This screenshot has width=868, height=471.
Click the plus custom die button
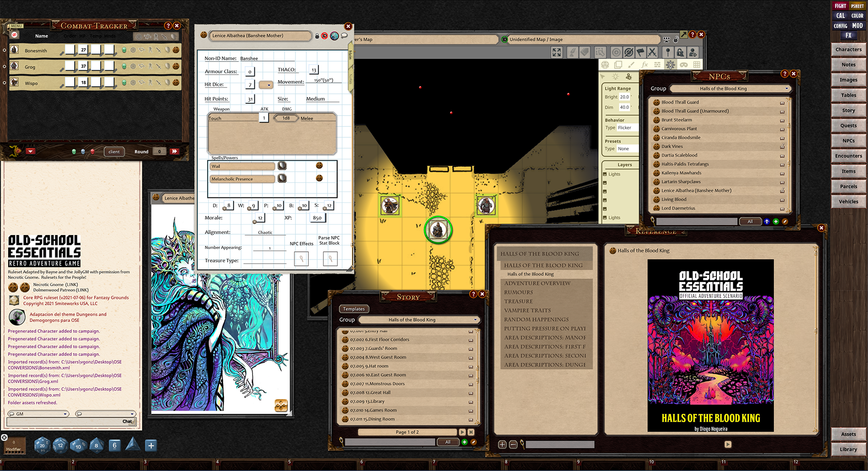[151, 446]
